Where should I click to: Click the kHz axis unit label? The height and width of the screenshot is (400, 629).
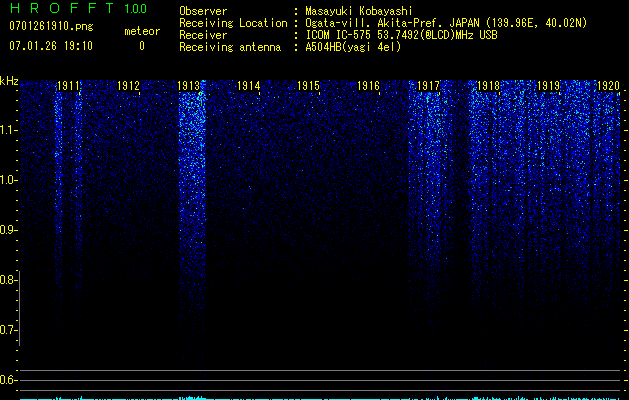9,81
